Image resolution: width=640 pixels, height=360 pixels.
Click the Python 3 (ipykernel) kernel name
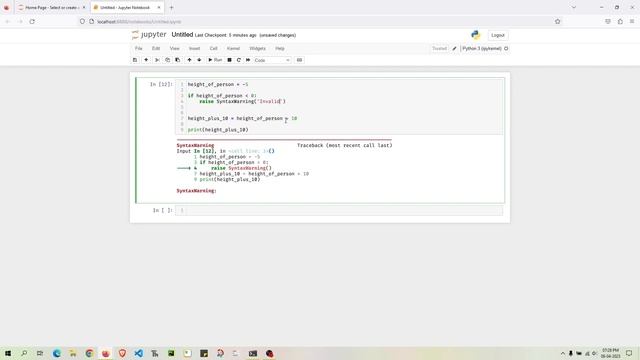point(482,49)
